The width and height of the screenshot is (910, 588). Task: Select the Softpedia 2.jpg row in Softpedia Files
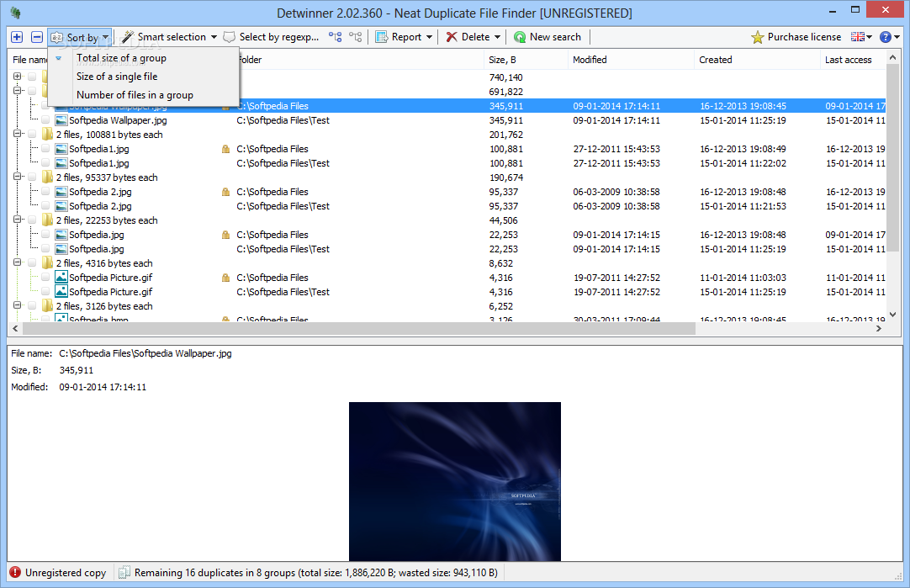coord(447,192)
